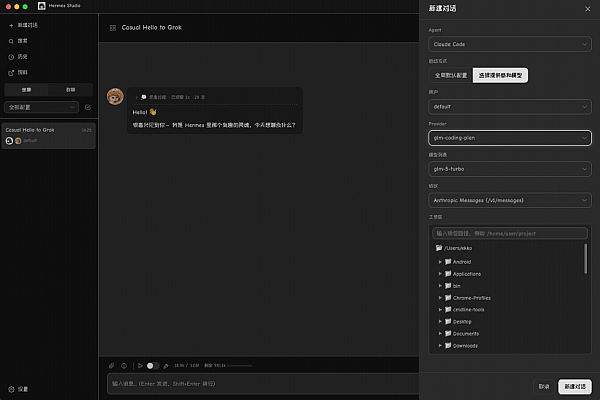Open history via the clock icon
Screen dimensions: 600x400
11,57
